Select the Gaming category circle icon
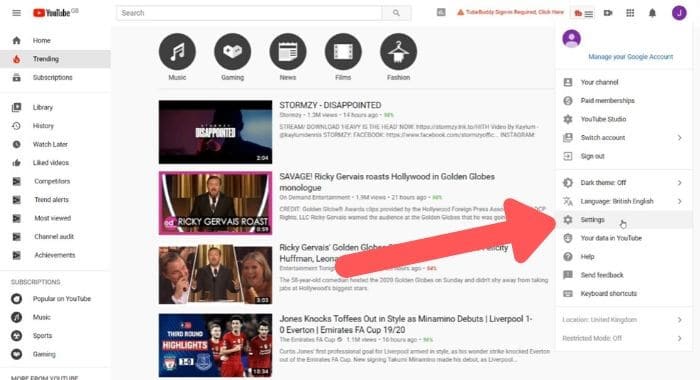This screenshot has width=700, height=380. point(233,52)
